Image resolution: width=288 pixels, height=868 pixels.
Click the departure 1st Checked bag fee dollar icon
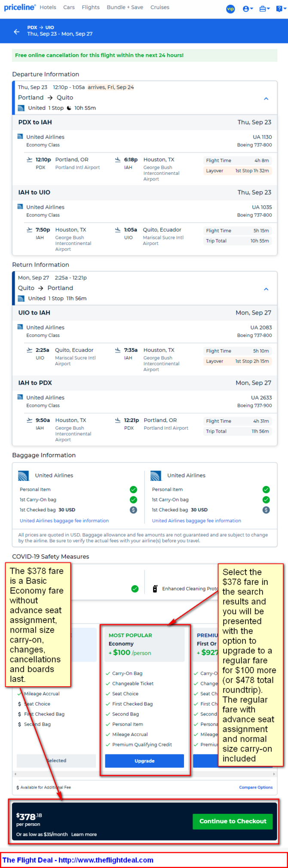(x=133, y=510)
